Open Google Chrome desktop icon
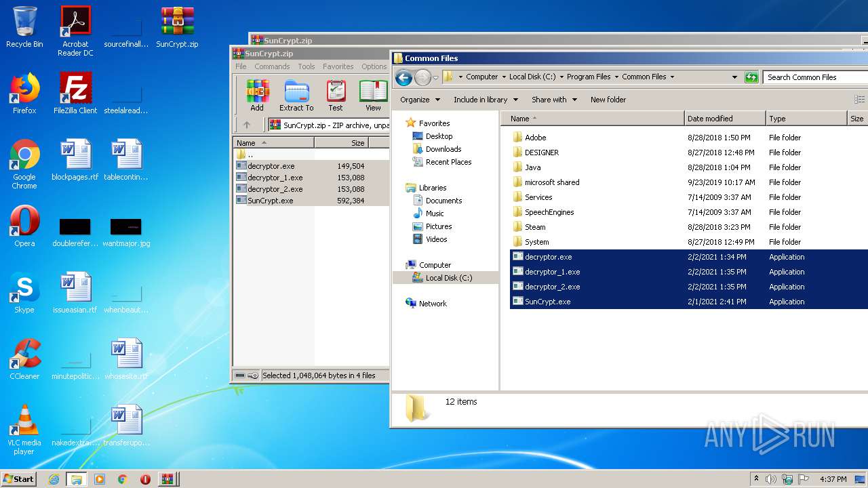The width and height of the screenshot is (868, 488). point(24,164)
